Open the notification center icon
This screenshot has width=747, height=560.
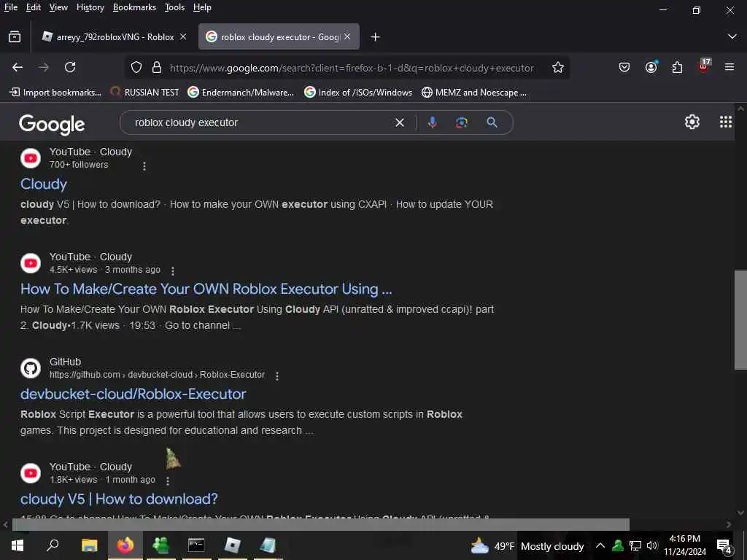[x=724, y=545]
